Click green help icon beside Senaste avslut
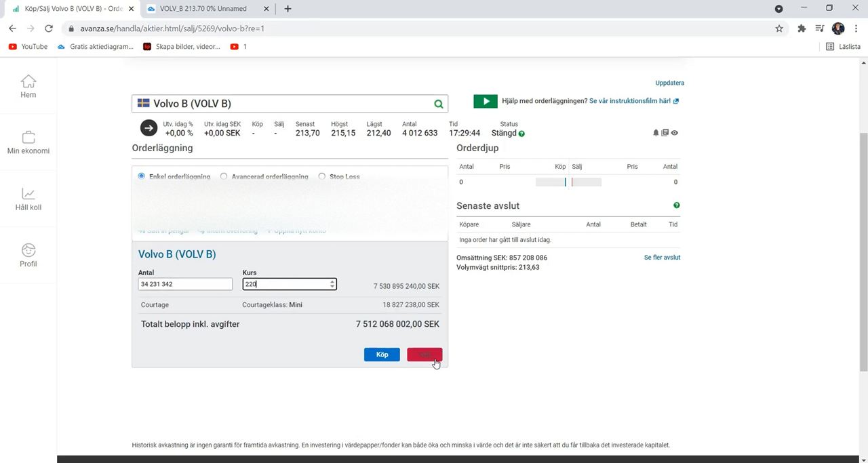868x463 pixels. (x=676, y=205)
